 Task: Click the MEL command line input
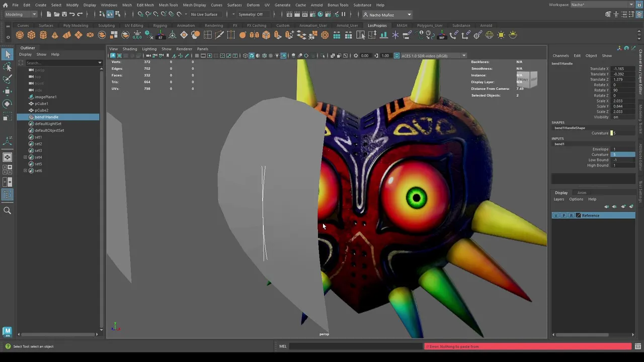356,346
